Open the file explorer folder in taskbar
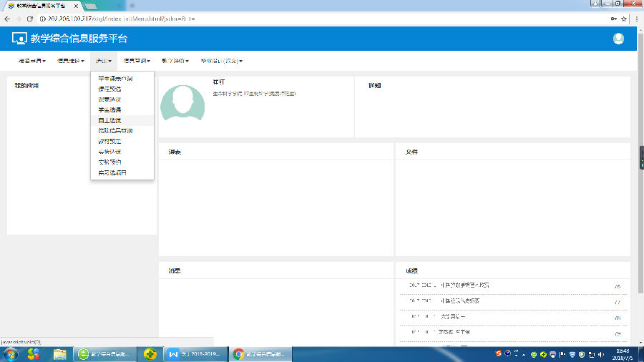The width and height of the screenshot is (644, 362). [60, 353]
